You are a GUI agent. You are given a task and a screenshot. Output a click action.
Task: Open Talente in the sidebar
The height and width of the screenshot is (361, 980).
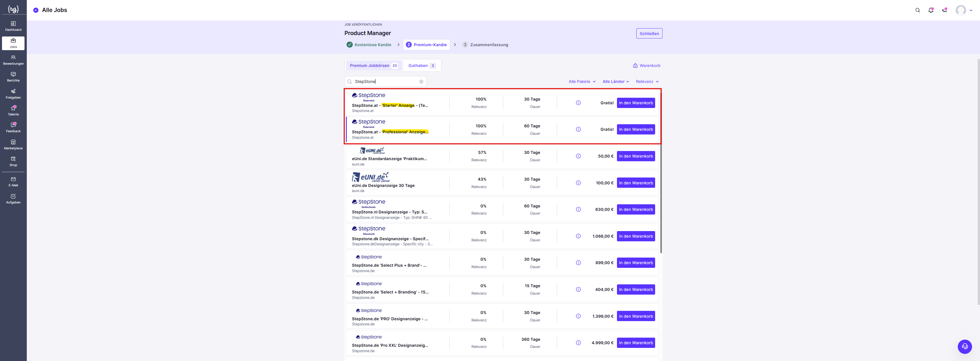pyautogui.click(x=13, y=111)
